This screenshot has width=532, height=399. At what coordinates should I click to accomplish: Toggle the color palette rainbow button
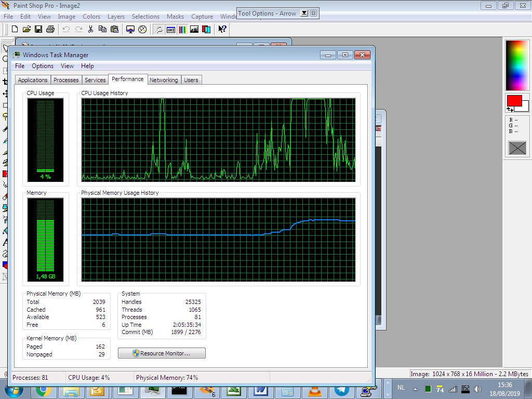tap(182, 29)
